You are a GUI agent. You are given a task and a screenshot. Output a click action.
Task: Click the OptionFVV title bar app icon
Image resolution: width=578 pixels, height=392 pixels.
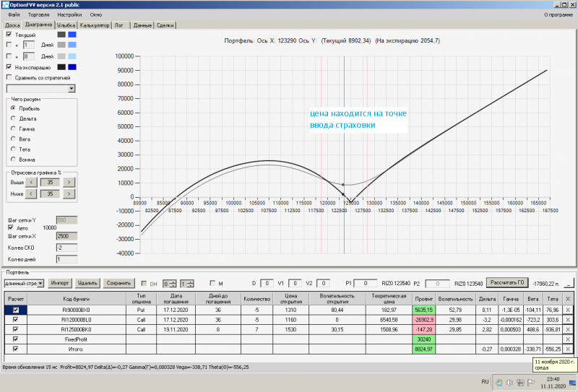pos(5,5)
